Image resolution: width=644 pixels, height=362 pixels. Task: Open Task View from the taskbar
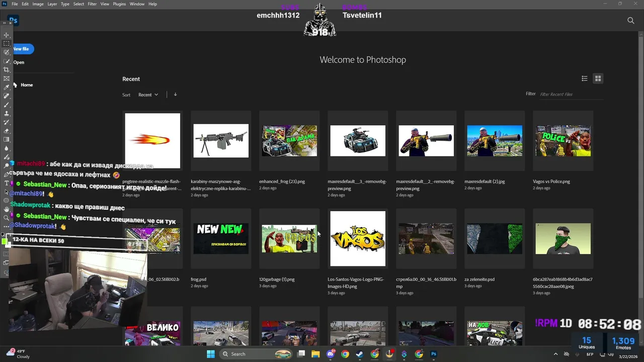301,354
